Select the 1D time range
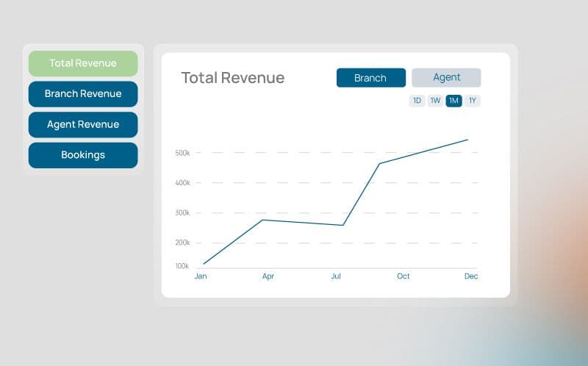 417,101
